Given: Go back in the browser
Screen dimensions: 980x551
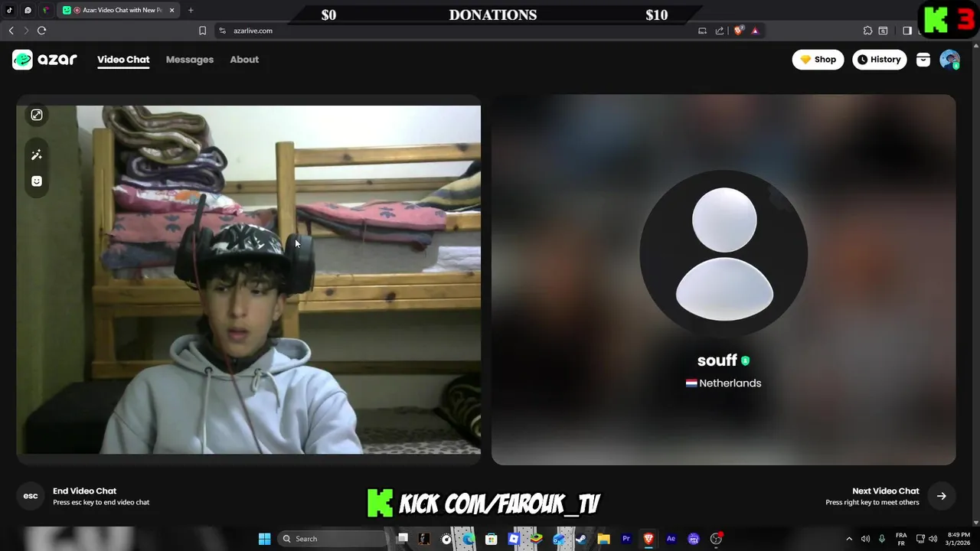Looking at the screenshot, I should pyautogui.click(x=11, y=31).
